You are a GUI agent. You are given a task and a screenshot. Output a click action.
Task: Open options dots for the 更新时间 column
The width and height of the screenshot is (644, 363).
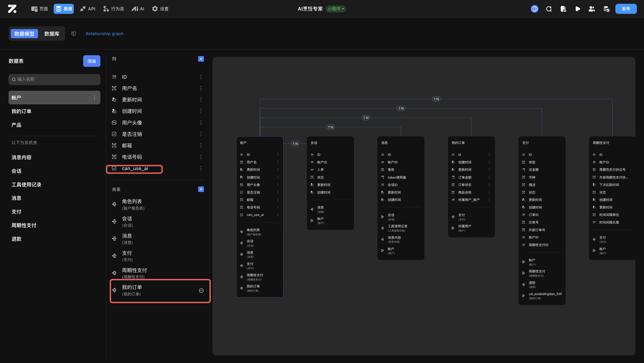pos(201,100)
